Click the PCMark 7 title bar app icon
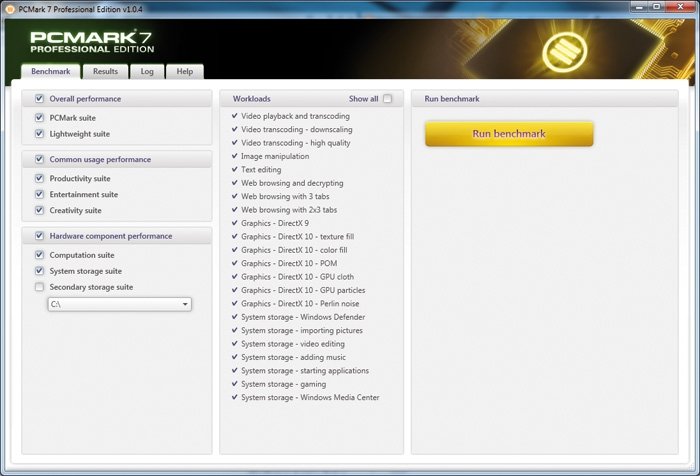 pos(10,9)
